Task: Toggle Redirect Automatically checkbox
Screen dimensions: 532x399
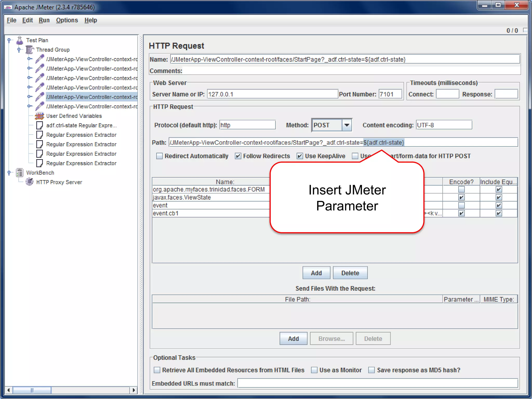Action: (x=159, y=156)
